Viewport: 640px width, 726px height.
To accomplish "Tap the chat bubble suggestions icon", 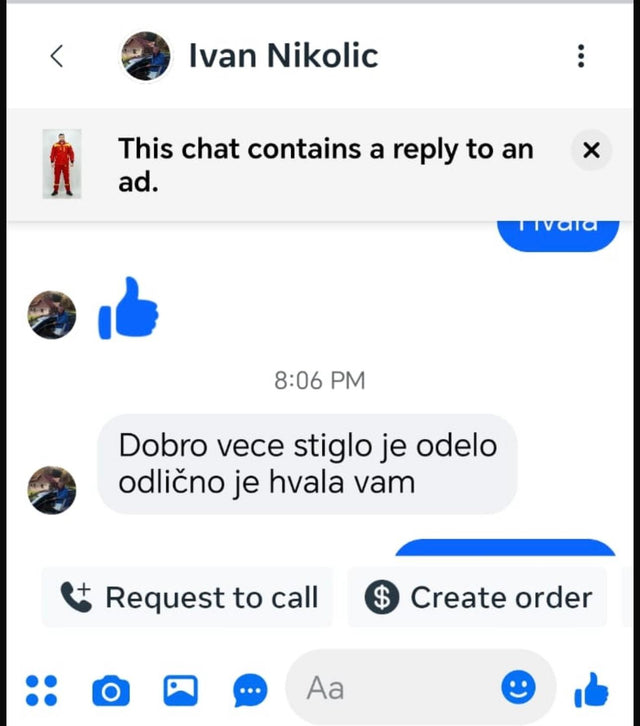I will tap(250, 691).
